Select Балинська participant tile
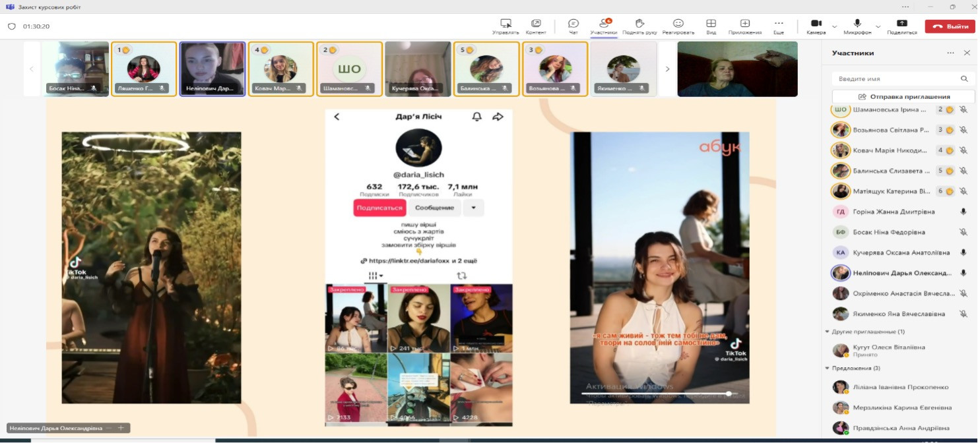Viewport: 980px width, 445px height. tap(487, 69)
